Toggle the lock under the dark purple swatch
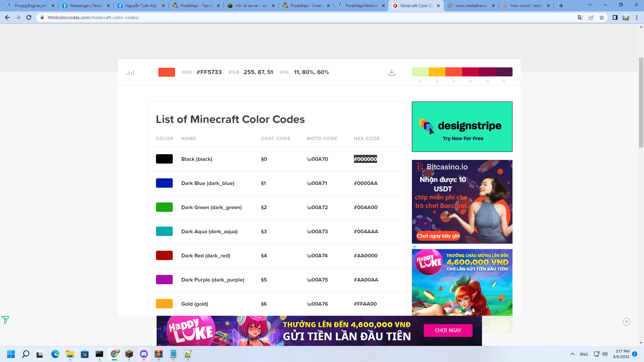644x362 pixels. click(x=503, y=81)
